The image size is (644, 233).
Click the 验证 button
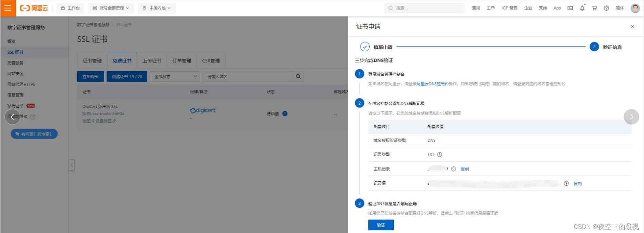(x=381, y=225)
